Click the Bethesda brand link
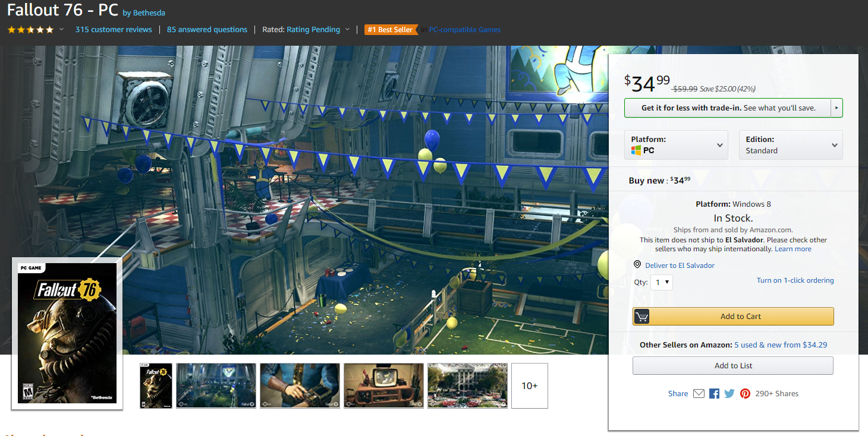868x436 pixels. tap(149, 13)
